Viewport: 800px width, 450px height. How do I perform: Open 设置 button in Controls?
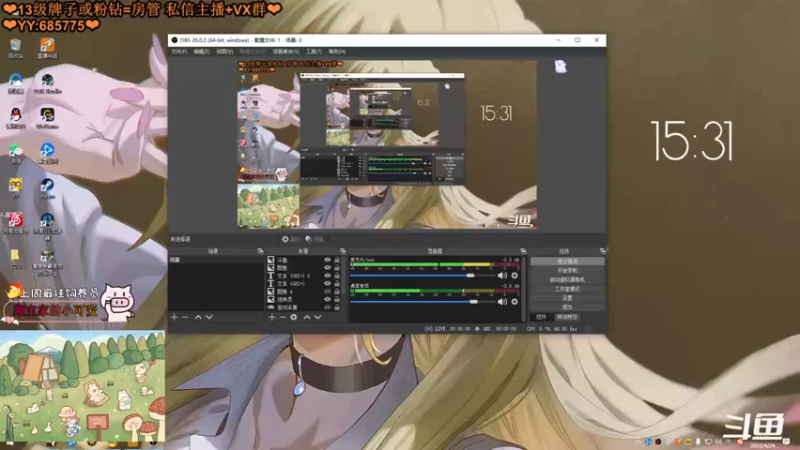567,298
